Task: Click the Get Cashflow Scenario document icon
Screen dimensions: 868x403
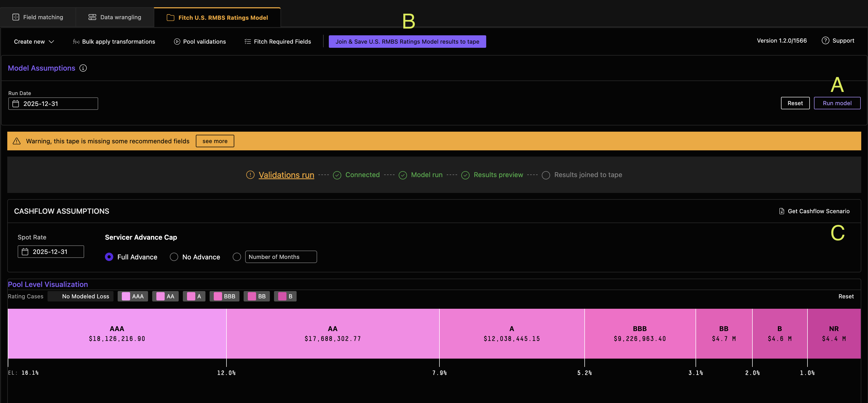Action: click(x=782, y=211)
